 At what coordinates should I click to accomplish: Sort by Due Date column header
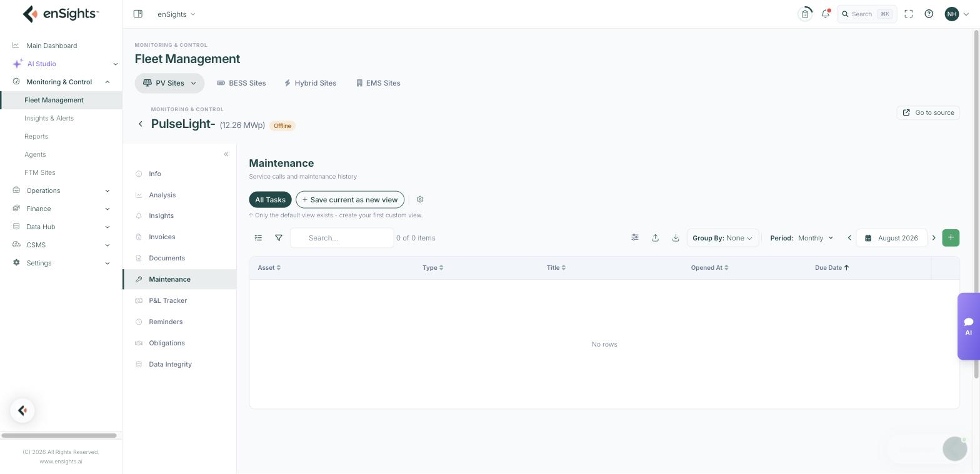832,267
